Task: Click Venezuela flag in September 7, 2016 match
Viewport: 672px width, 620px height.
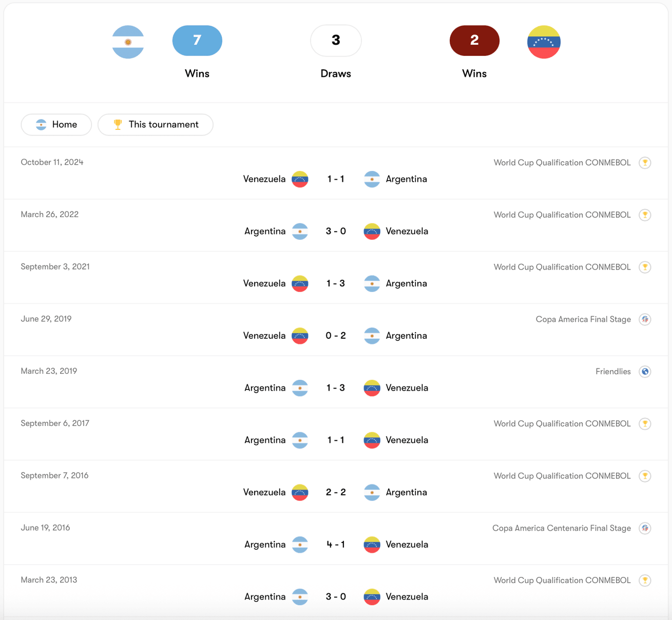Action: point(300,492)
